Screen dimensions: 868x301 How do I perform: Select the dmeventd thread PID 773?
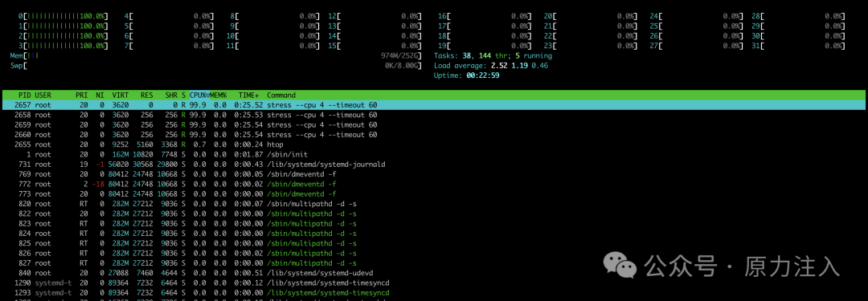(x=433, y=194)
